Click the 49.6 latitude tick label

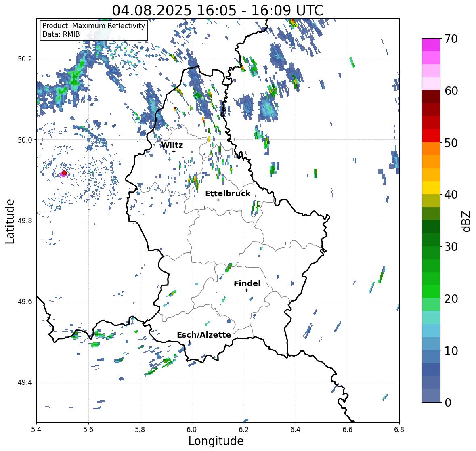coord(25,301)
